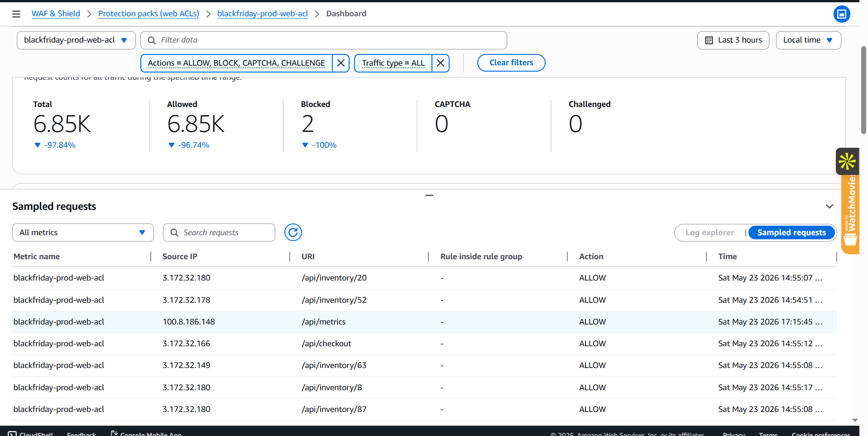Open the Last 3 hours time range
This screenshot has width=868, height=436.
[733, 40]
